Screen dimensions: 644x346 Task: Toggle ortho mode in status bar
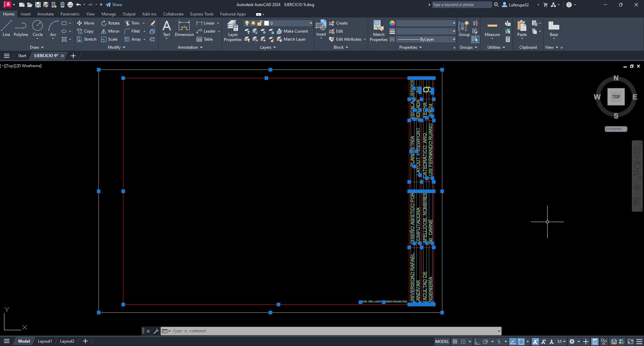pyautogui.click(x=477, y=342)
